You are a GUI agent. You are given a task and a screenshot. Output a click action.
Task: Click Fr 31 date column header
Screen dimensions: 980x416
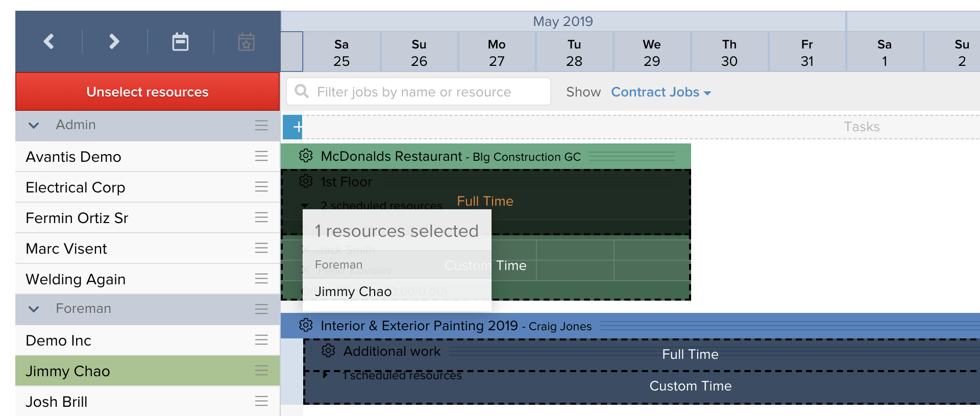coord(807,53)
